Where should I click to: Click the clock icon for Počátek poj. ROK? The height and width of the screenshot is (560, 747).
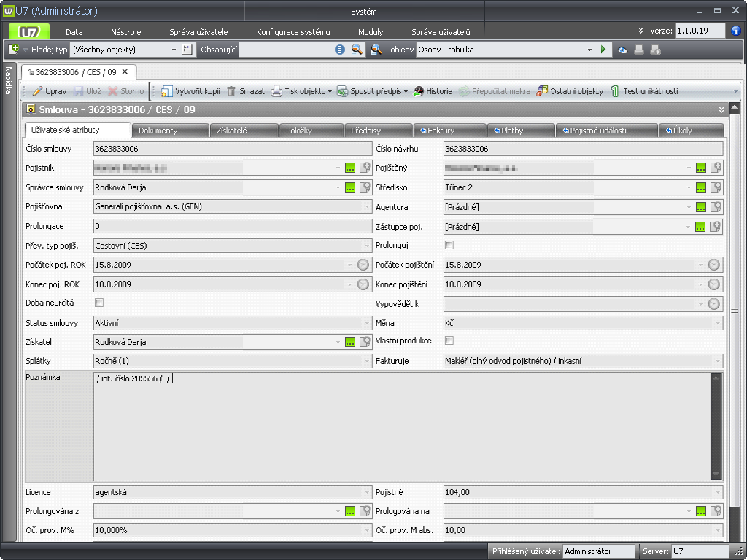coord(363,265)
